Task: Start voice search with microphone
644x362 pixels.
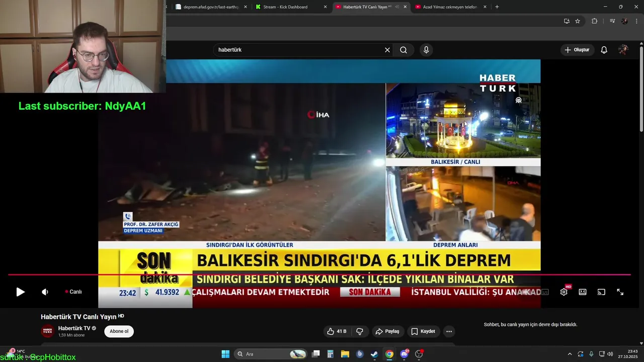Action: 426,50
